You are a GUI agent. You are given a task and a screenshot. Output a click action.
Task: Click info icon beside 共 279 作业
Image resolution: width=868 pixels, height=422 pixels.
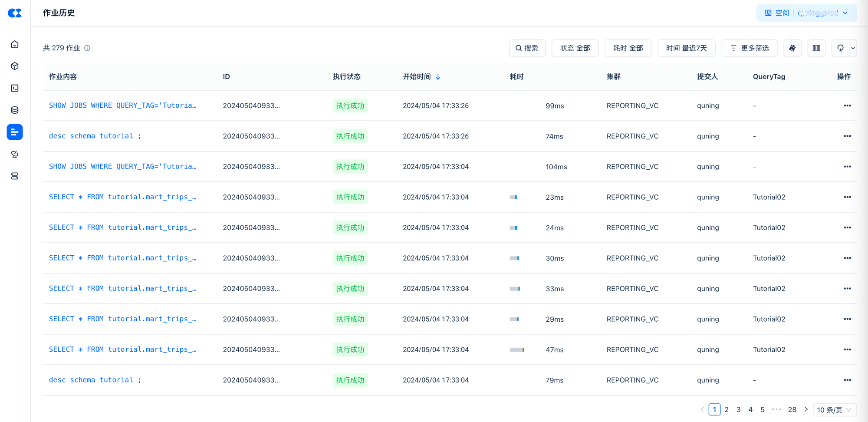point(87,48)
